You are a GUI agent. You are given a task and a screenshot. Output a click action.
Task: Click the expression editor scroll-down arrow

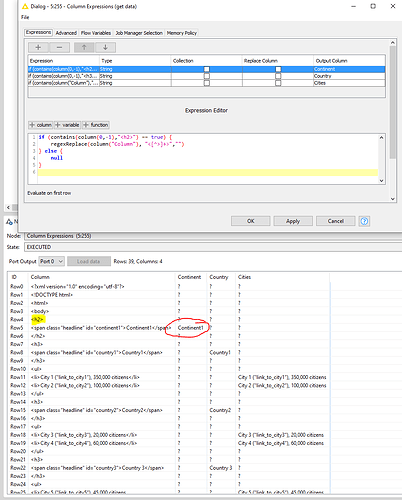pos(382,181)
